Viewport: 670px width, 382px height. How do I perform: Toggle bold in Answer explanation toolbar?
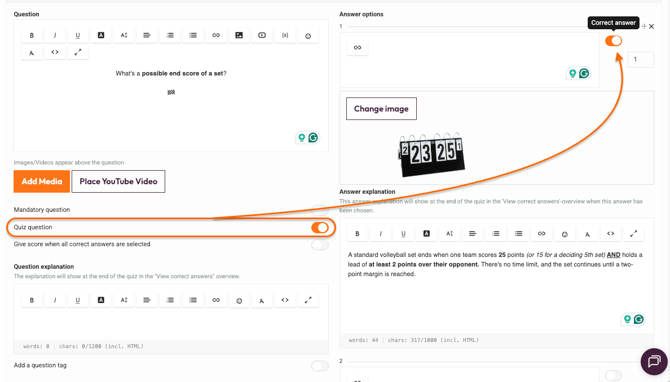tap(358, 234)
